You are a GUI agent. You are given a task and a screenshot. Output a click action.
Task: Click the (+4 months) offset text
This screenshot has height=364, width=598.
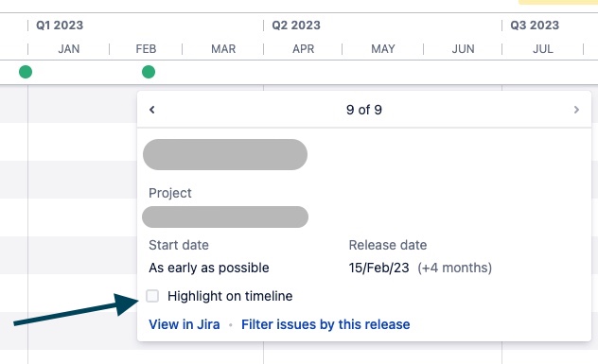pos(454,268)
